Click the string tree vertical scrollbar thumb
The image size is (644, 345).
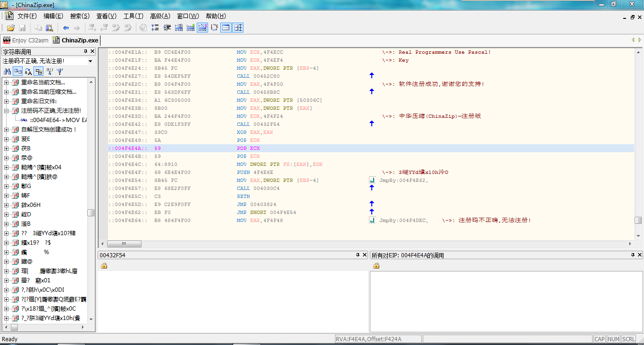(91, 213)
